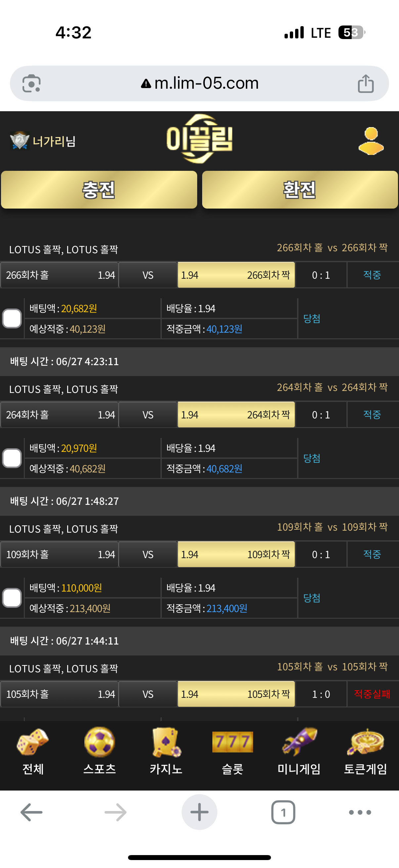Tap the 충전 deposit button
This screenshot has width=399, height=868.
pyautogui.click(x=99, y=190)
